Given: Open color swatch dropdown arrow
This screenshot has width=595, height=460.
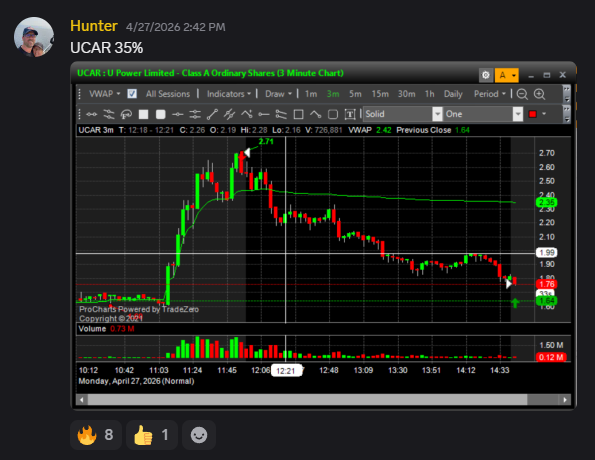Looking at the screenshot, I should (544, 114).
